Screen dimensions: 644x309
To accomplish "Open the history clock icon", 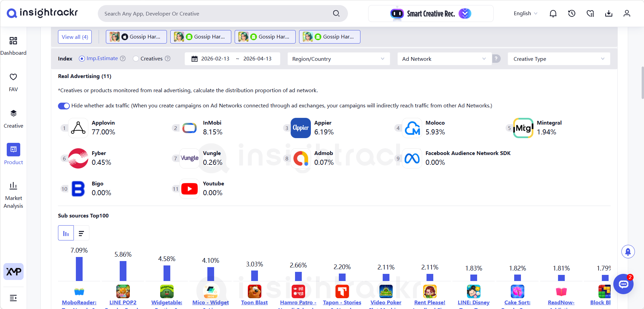I will pos(572,14).
